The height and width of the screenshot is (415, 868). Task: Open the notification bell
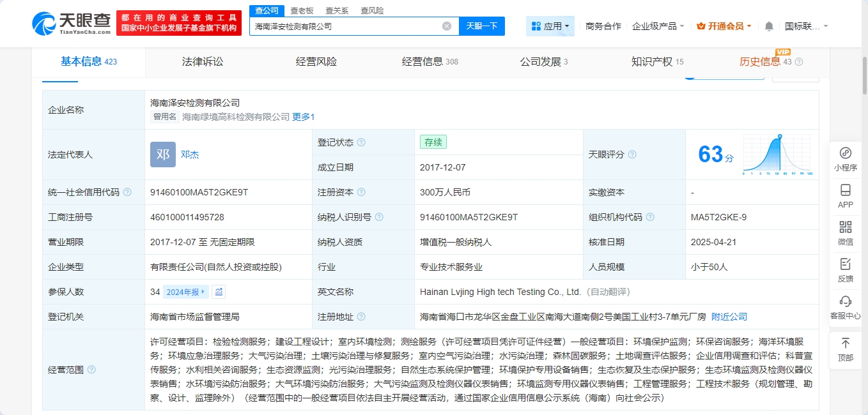pyautogui.click(x=769, y=26)
